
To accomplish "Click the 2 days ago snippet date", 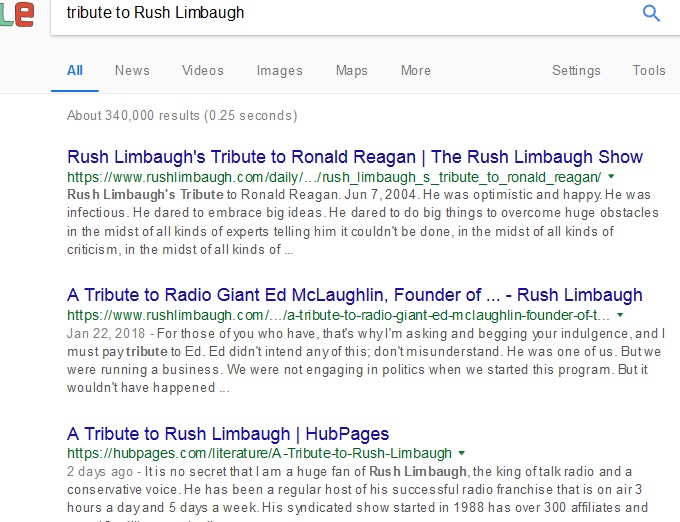I will (x=100, y=472).
